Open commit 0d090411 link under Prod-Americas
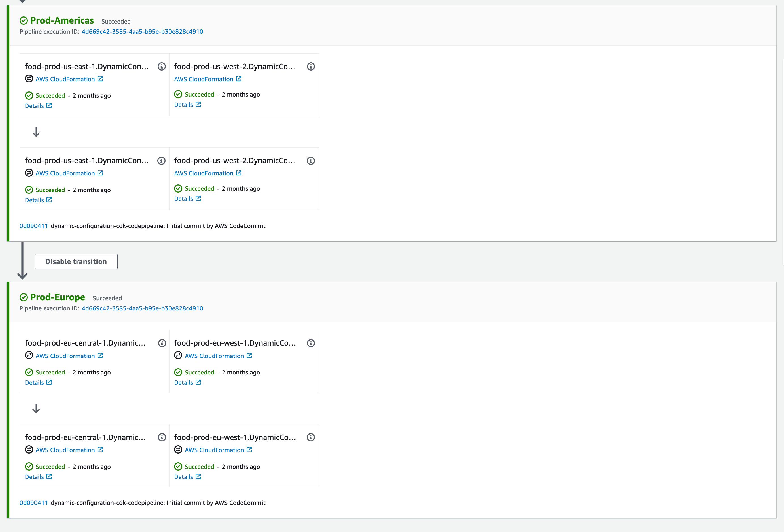The width and height of the screenshot is (784, 532). tap(34, 226)
